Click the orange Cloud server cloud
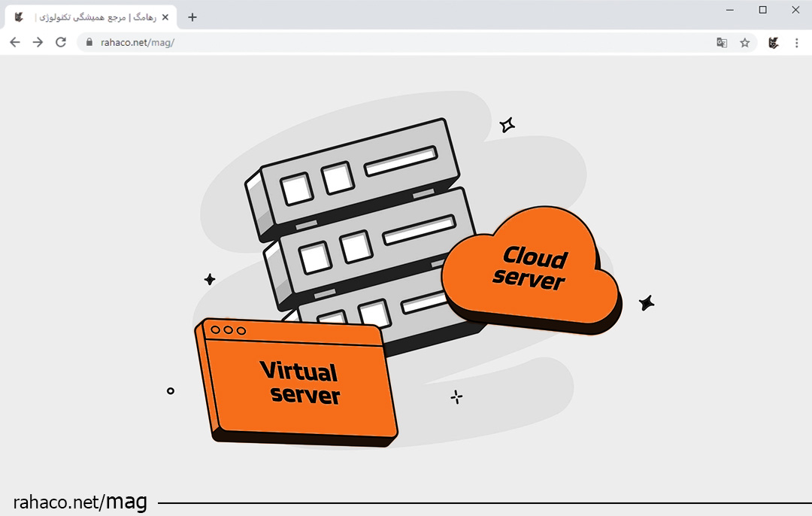This screenshot has width=812, height=516. (530, 271)
